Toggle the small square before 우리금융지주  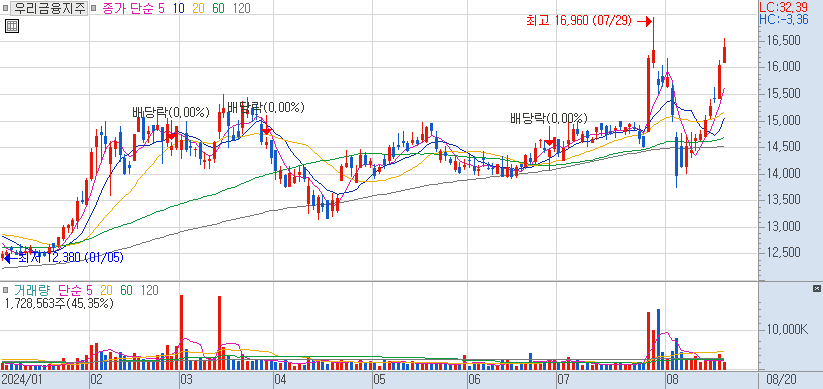[x=5, y=8]
